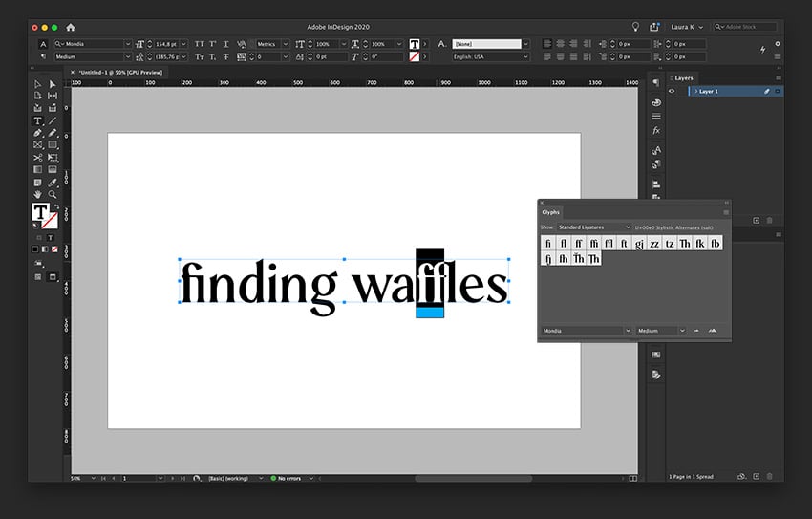
Task: Select the Line tool
Action: [53, 120]
